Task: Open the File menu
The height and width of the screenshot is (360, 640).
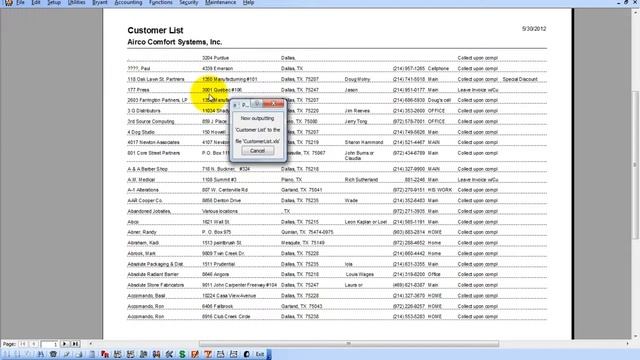Action: (x=20, y=2)
